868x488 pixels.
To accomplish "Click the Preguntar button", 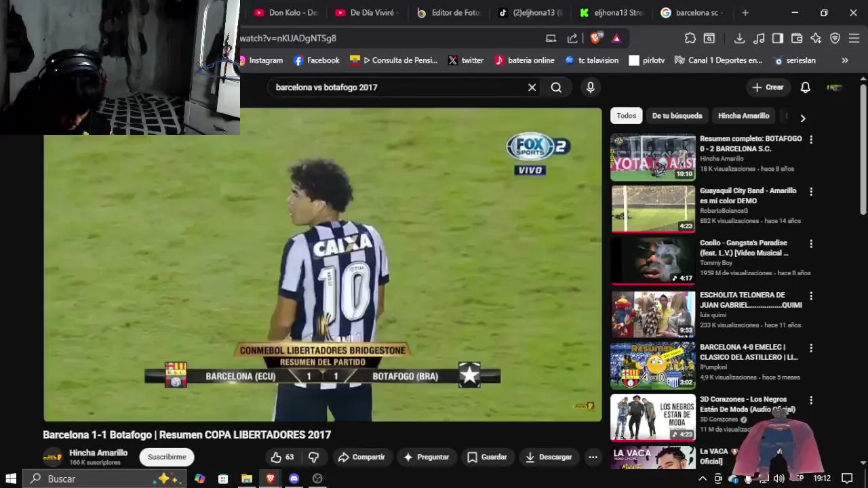I will pyautogui.click(x=426, y=457).
